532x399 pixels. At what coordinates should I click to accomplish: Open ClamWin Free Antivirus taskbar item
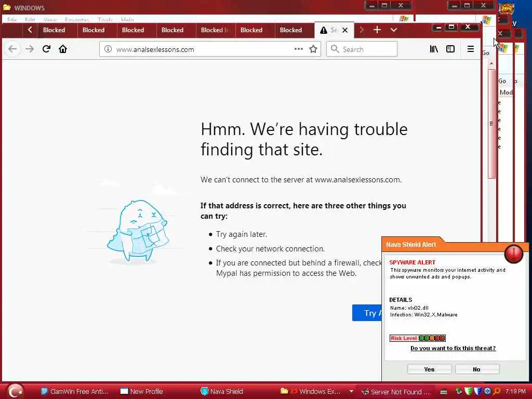[75, 391]
